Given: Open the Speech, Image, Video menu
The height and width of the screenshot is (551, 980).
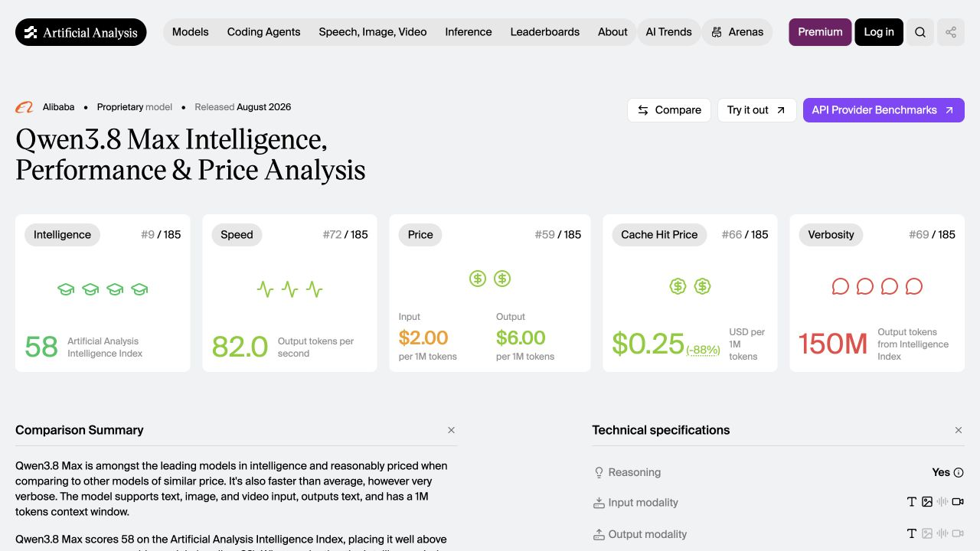Looking at the screenshot, I should point(373,32).
